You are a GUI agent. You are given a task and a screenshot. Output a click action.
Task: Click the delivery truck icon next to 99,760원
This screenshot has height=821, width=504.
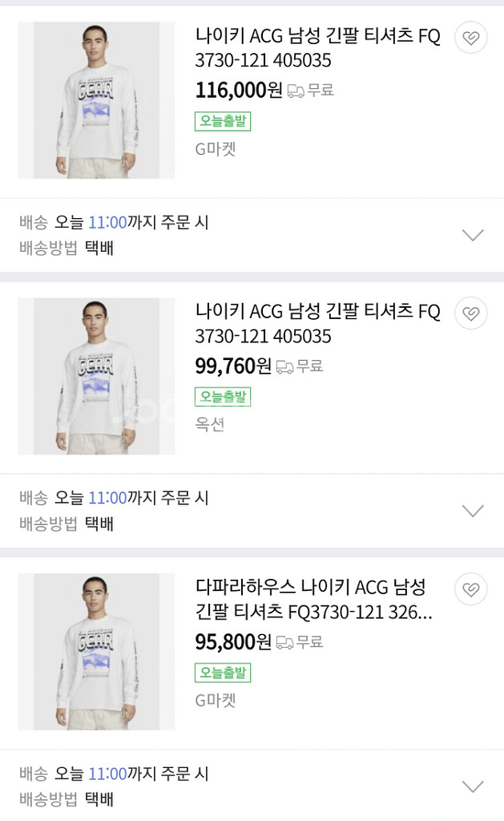click(x=284, y=366)
